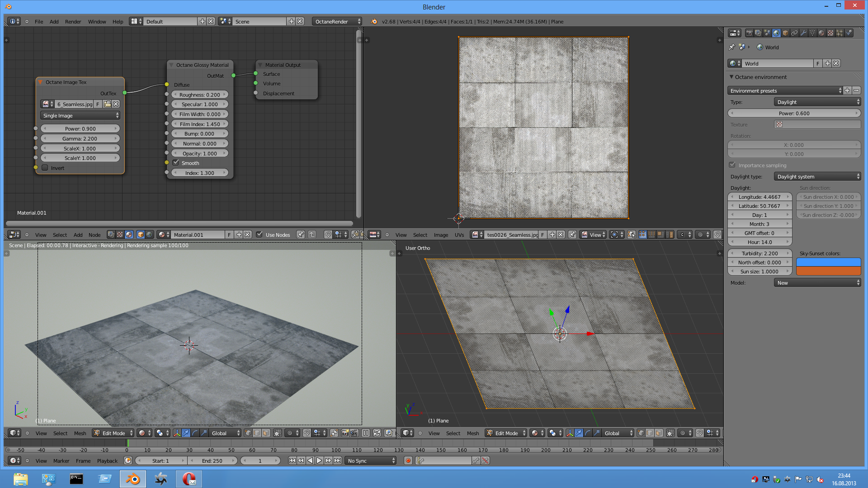The width and height of the screenshot is (868, 488).
Task: Open the Particles properties tab
Action: pyautogui.click(x=840, y=33)
